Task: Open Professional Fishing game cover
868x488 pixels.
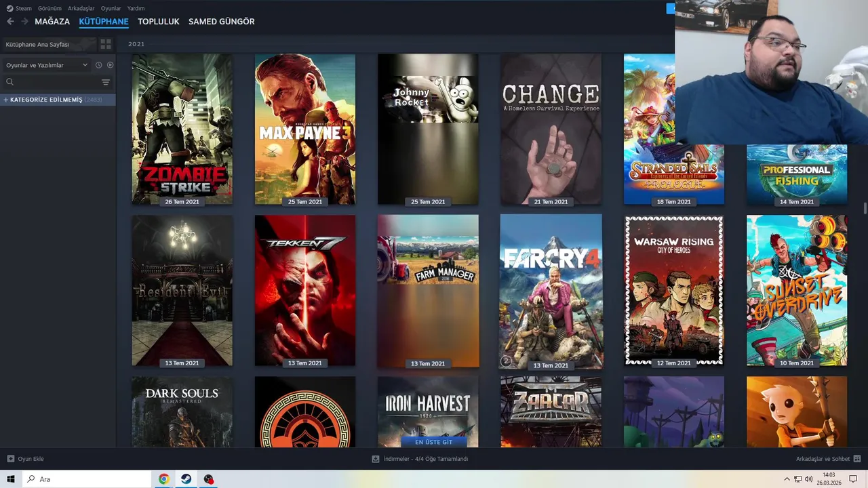Action: (x=797, y=174)
